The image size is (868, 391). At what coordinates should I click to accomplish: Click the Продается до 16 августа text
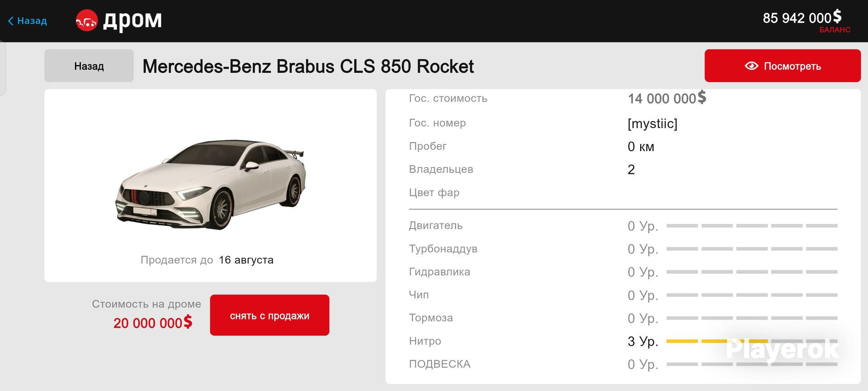[x=207, y=260]
